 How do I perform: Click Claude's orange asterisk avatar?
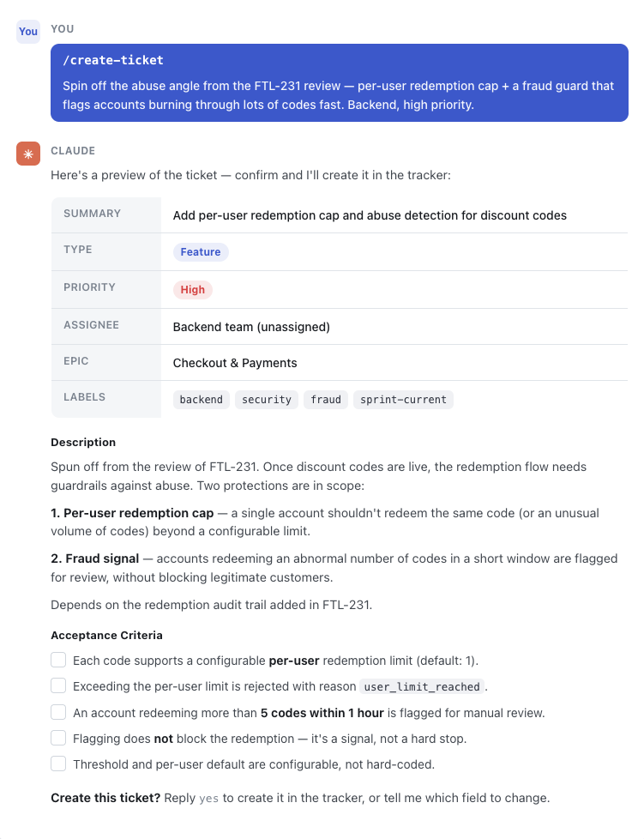pos(27,154)
